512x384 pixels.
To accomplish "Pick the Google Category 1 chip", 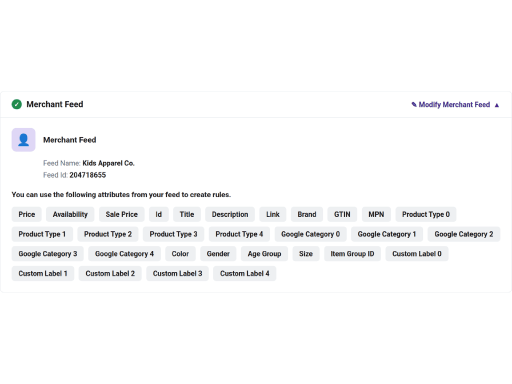I will pos(387,234).
